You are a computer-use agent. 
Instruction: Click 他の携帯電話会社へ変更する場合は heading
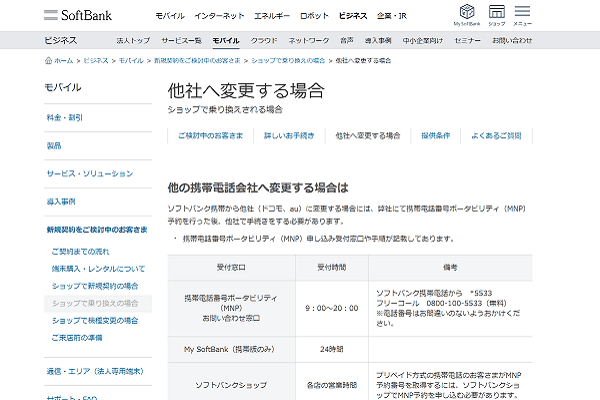click(258, 188)
